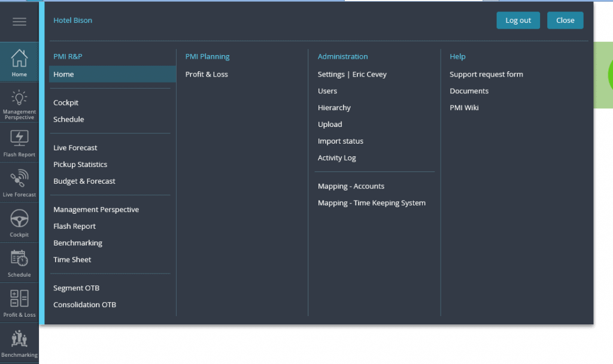
Task: Click the hamburger menu icon
Action: click(19, 22)
